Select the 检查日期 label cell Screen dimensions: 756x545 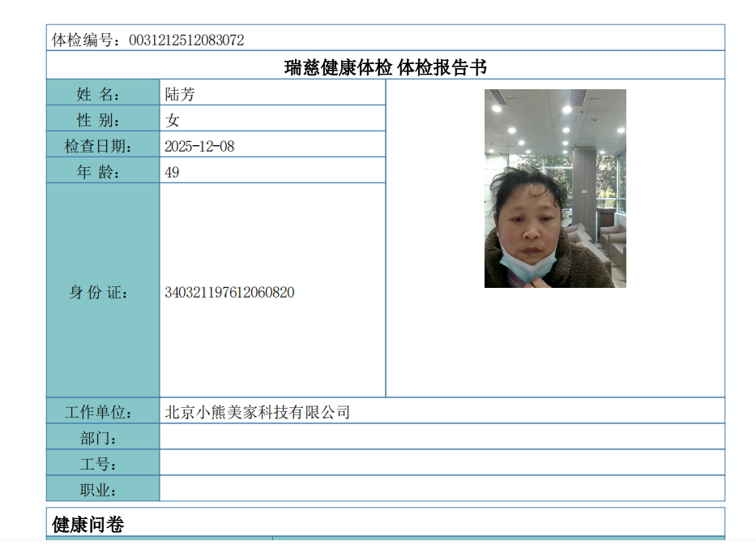tap(103, 146)
